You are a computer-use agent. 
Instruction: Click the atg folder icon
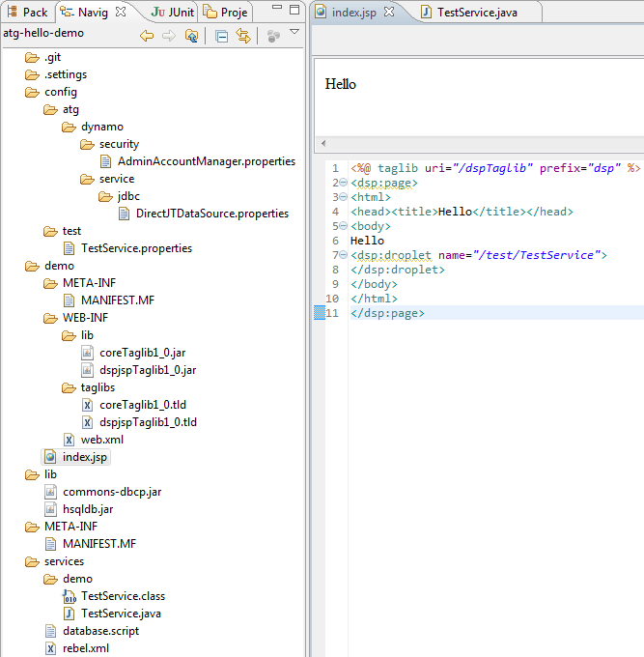coord(50,110)
